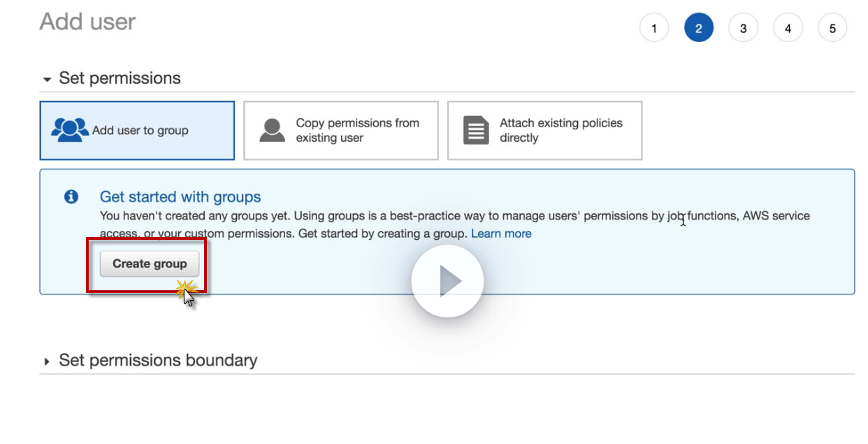Go to wizard step 1
The width and height of the screenshot is (868, 444).
(x=654, y=29)
